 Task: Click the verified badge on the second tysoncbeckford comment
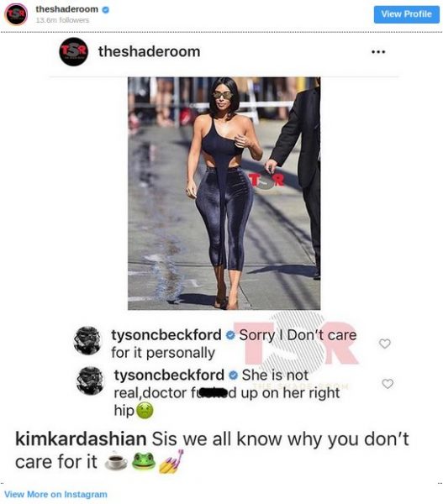[233, 375]
